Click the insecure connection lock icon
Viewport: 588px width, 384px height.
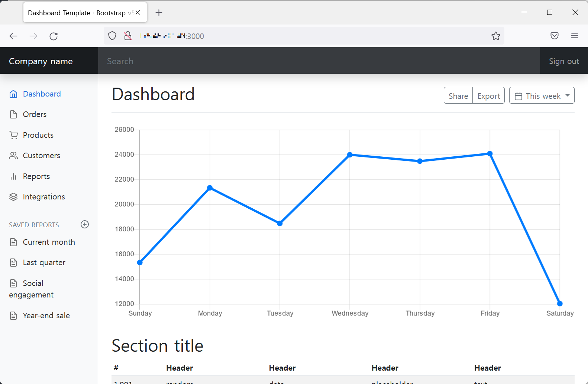click(x=128, y=36)
